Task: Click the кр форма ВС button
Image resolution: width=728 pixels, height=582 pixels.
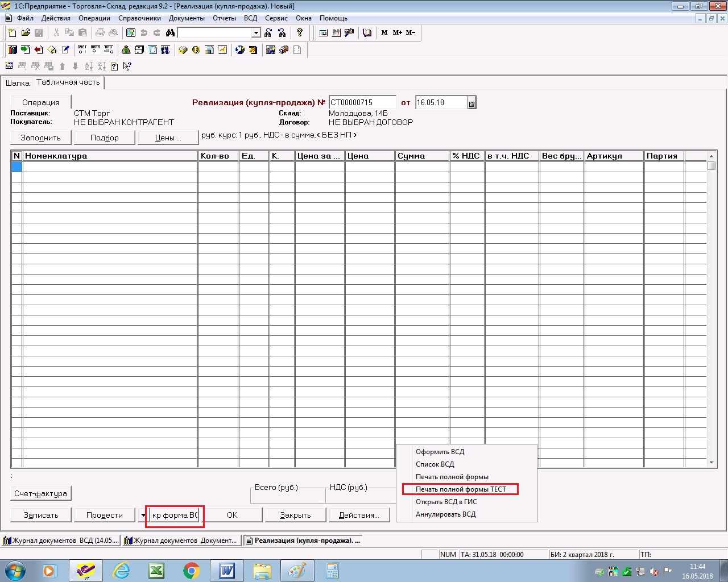Action: pos(175,515)
